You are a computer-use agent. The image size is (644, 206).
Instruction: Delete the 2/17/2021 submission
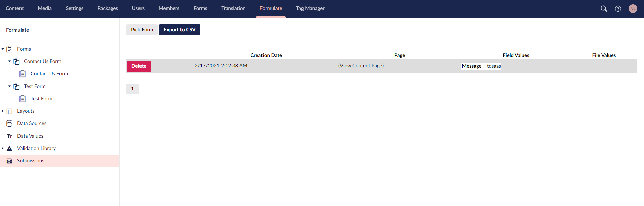tap(139, 66)
